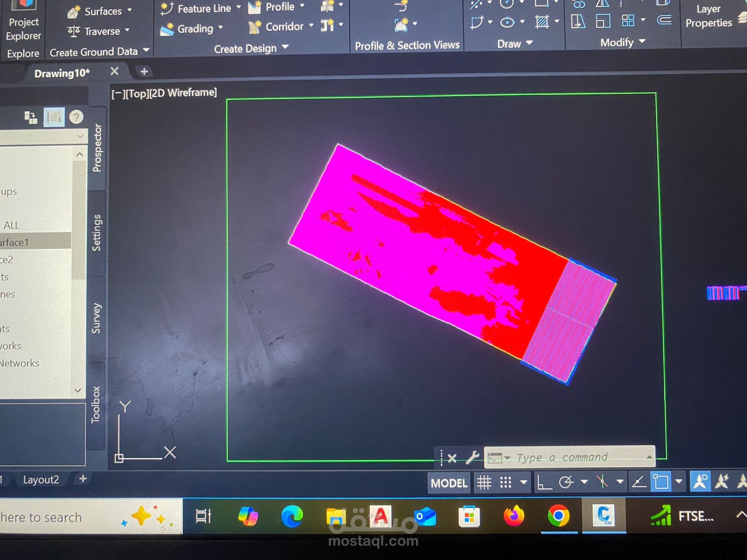Open the Layout2 tab
This screenshot has height=560, width=747.
point(42,479)
